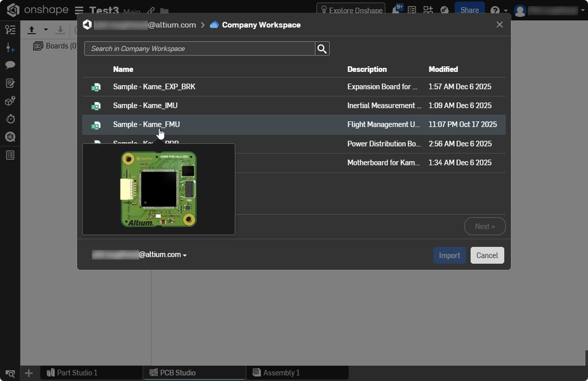The height and width of the screenshot is (381, 588).
Task: Switch to Assembly 1 tab
Action: click(x=298, y=373)
